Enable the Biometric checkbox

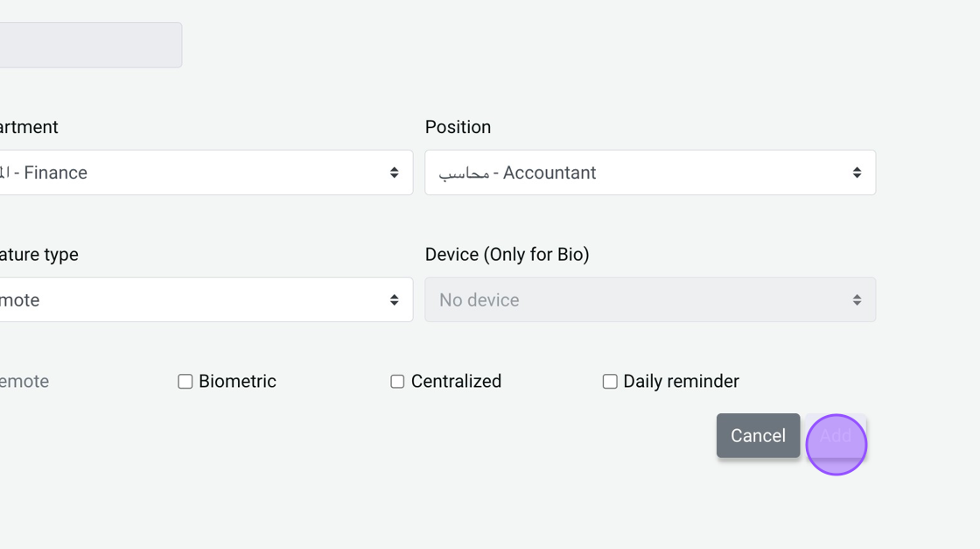[185, 382]
